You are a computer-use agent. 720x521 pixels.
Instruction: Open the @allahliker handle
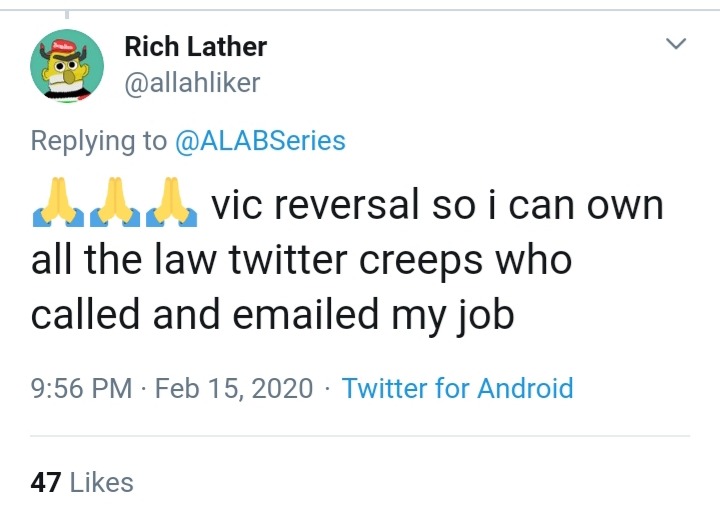pos(192,83)
